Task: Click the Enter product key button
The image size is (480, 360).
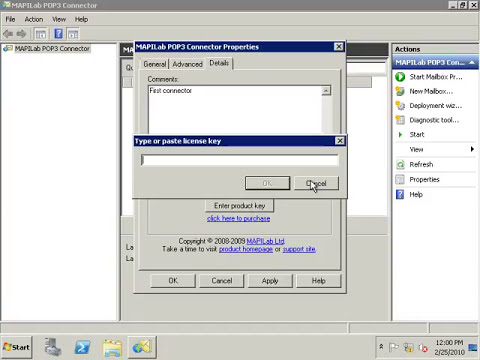Action: [239, 206]
